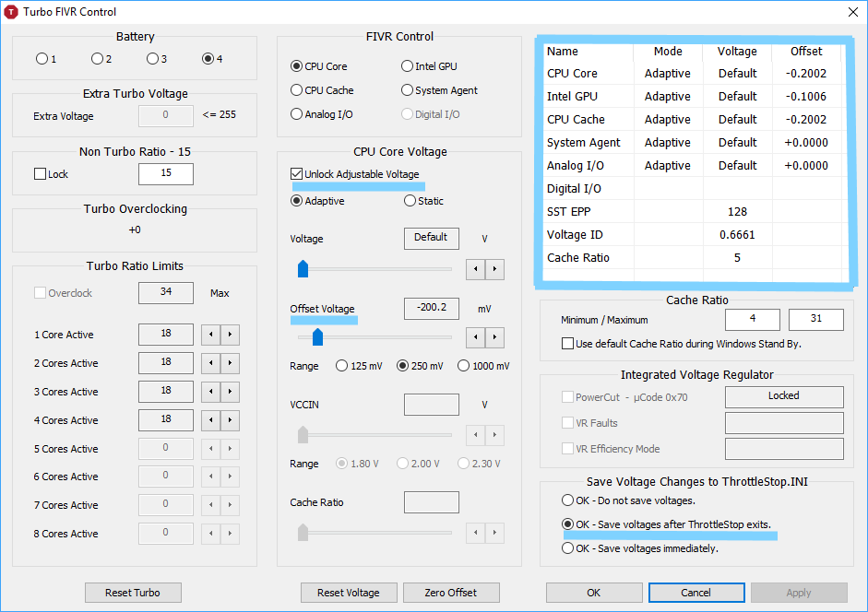This screenshot has height=612, width=868.
Task: Click the 3 Cores Active value field
Action: (166, 392)
